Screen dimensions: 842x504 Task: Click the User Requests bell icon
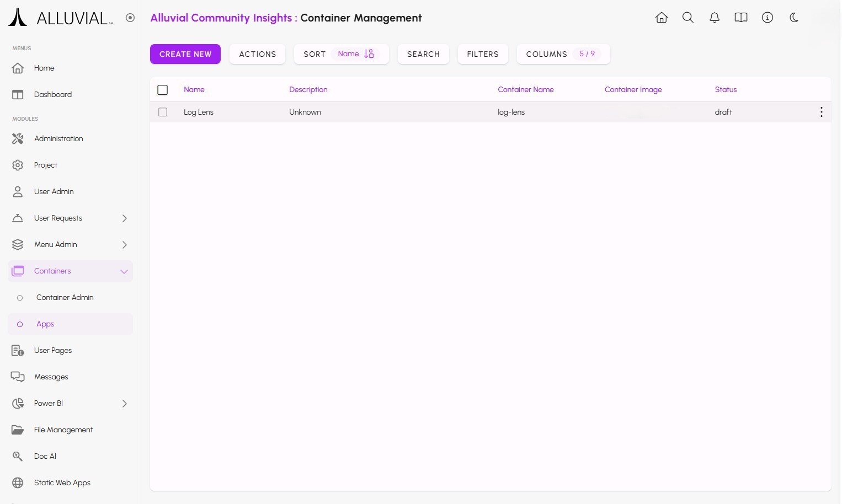(18, 218)
